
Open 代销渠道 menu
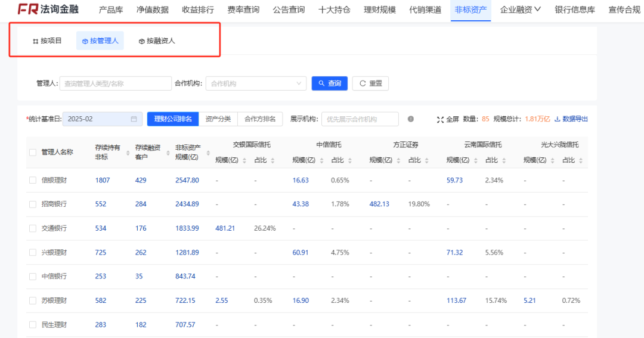tap(425, 10)
